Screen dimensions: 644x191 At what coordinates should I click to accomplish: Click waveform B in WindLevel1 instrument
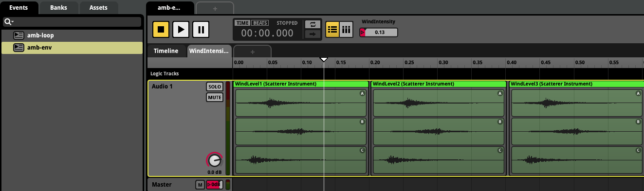pos(301,131)
